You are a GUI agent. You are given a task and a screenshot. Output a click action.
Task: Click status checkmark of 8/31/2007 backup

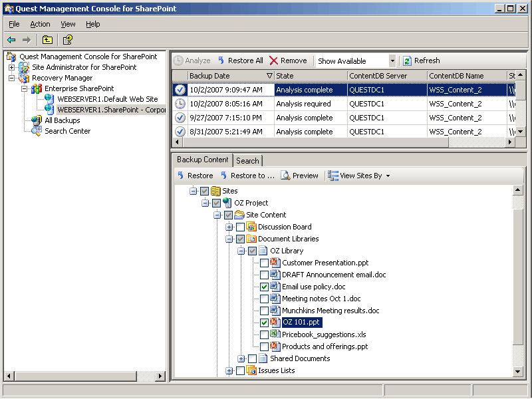click(180, 132)
